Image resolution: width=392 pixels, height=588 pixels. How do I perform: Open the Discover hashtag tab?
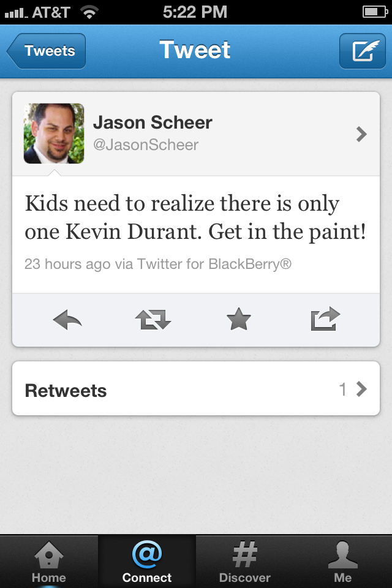(244, 562)
